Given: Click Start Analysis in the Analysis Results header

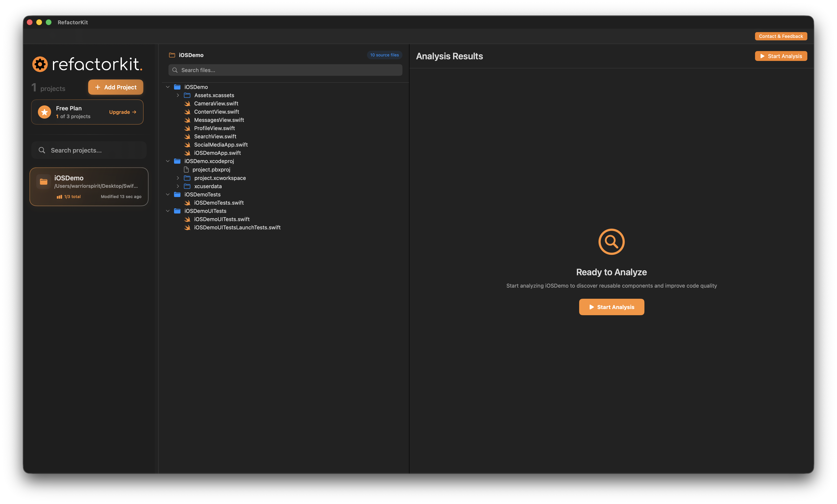Looking at the screenshot, I should 781,56.
